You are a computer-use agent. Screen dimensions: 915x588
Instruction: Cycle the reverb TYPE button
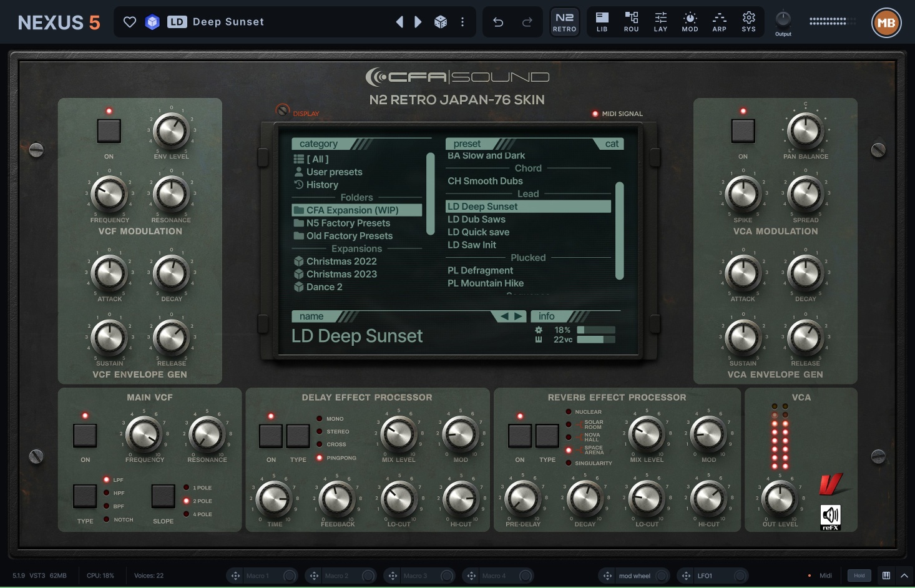point(547,436)
